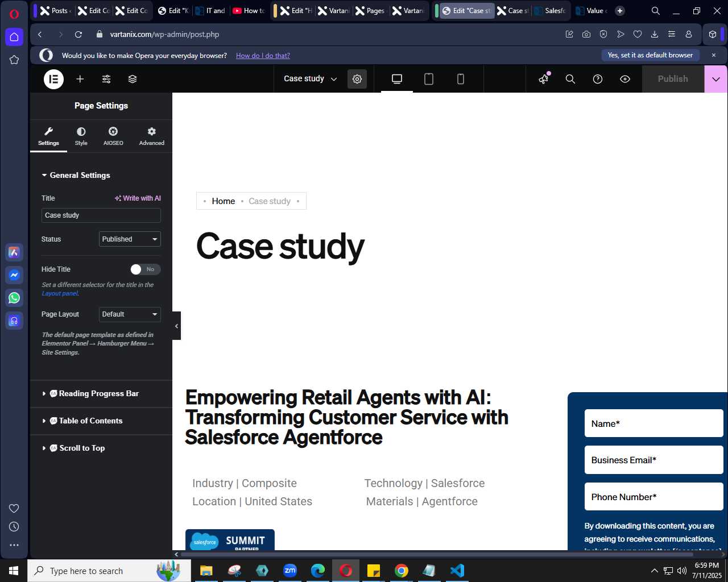
Task: Open the Status dropdown showing Published
Action: coord(130,239)
